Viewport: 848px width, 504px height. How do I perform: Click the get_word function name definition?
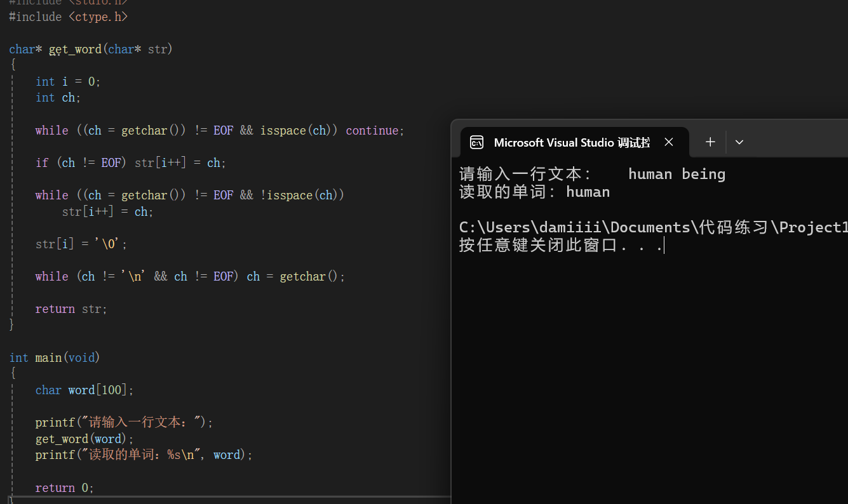pos(74,49)
